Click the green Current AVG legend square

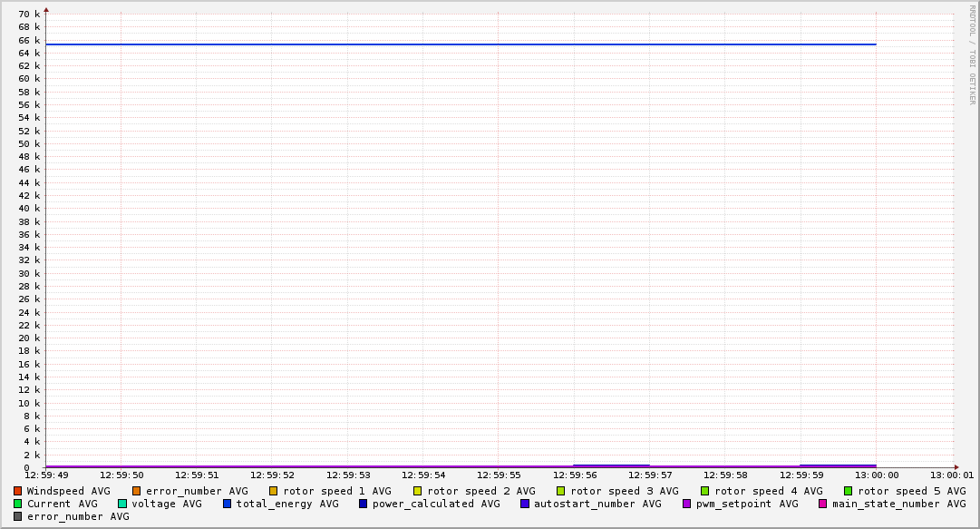(18, 504)
